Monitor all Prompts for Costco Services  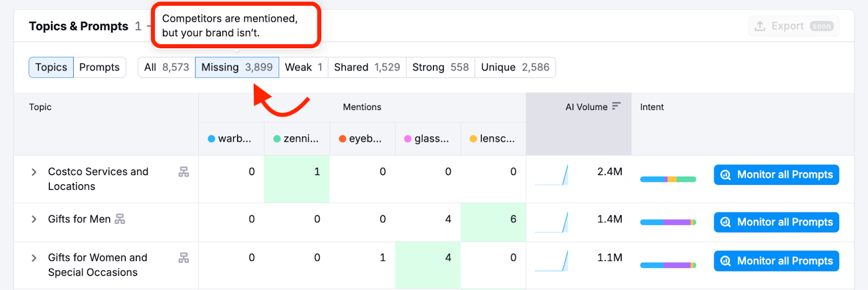(x=776, y=175)
